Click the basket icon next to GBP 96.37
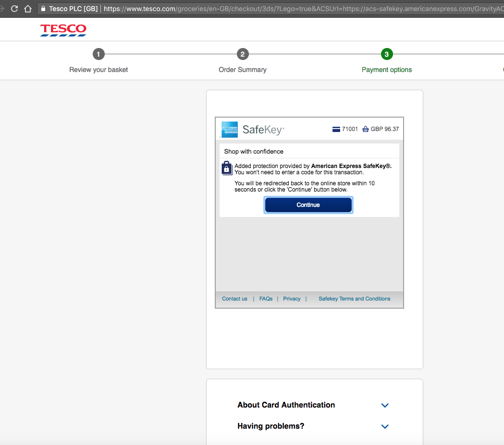 pos(366,129)
